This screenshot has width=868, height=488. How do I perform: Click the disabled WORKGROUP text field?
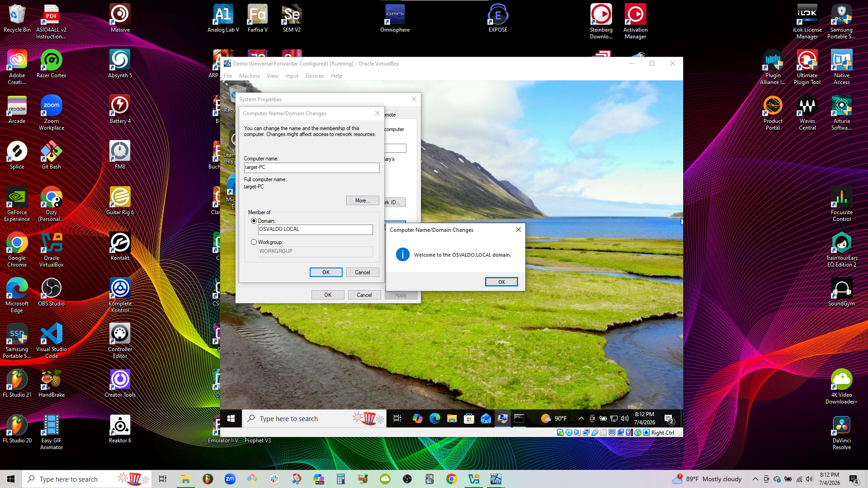[x=315, y=251]
